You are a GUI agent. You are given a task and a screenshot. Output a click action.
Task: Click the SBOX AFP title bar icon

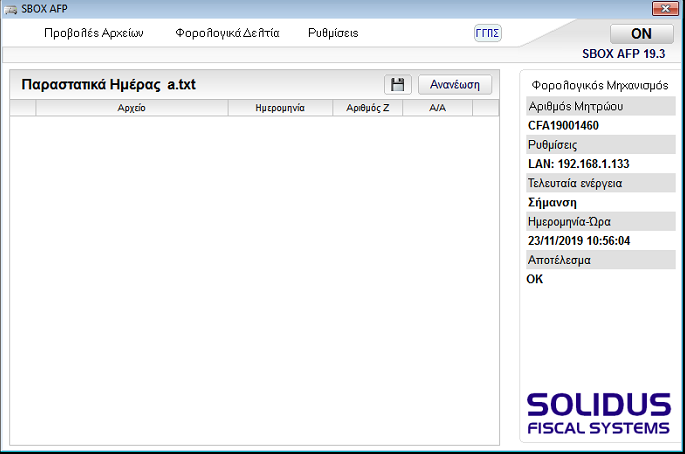(11, 9)
